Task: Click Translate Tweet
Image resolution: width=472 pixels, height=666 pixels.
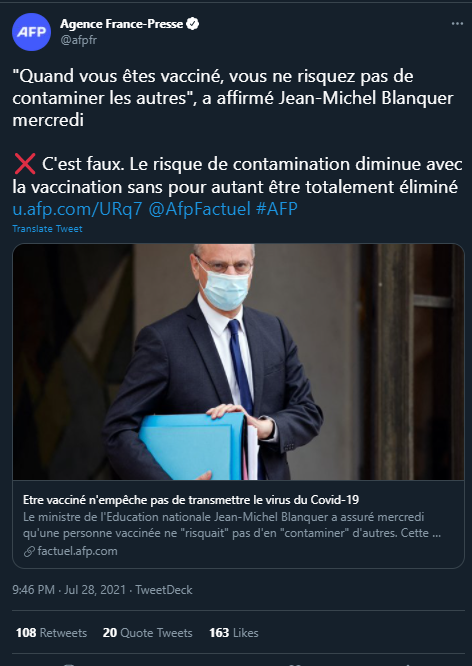Action: pos(47,229)
